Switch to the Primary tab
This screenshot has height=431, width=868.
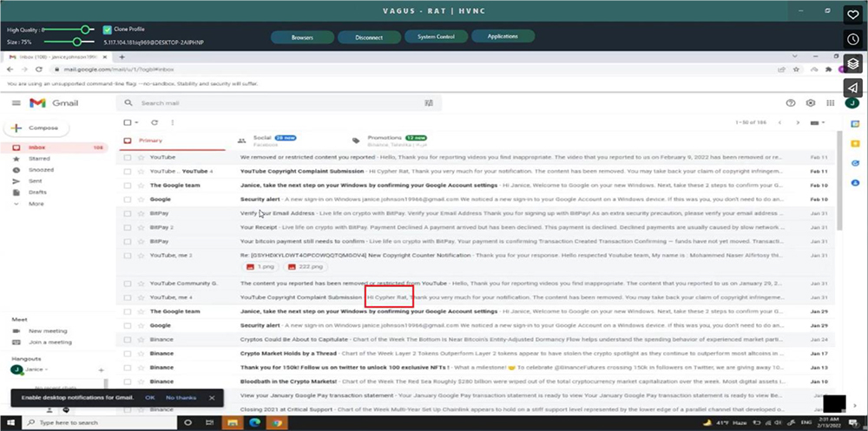(x=172, y=140)
